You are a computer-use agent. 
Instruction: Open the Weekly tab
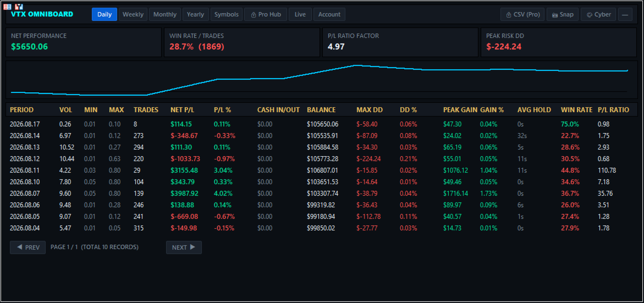[133, 14]
